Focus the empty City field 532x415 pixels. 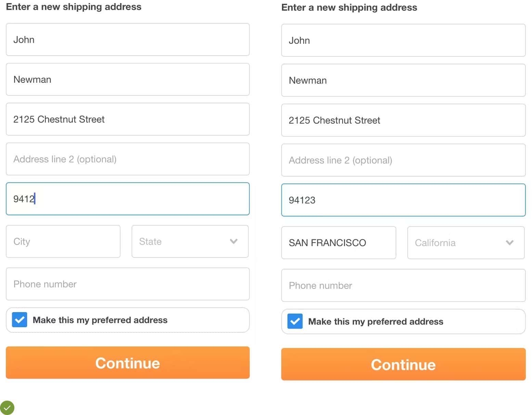tap(63, 241)
